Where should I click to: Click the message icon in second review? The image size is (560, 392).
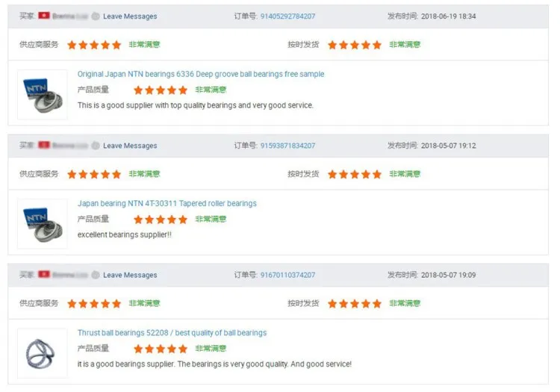[x=96, y=146]
